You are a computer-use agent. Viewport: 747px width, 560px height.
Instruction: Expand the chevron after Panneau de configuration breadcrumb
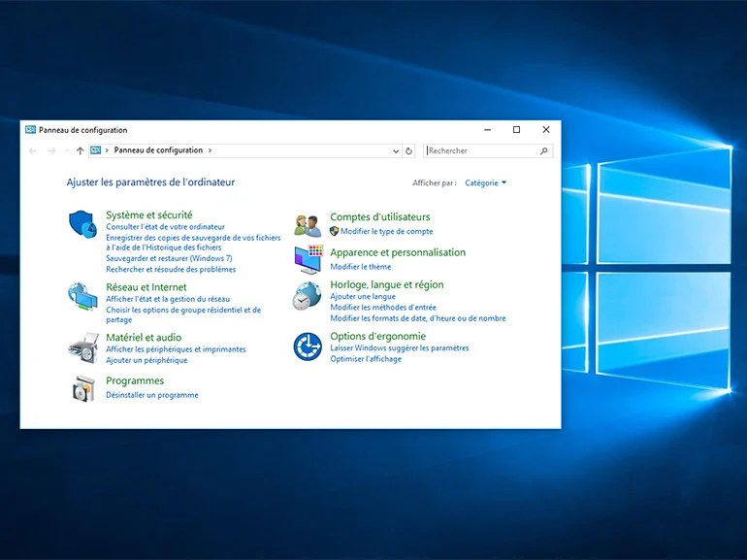[x=210, y=150]
